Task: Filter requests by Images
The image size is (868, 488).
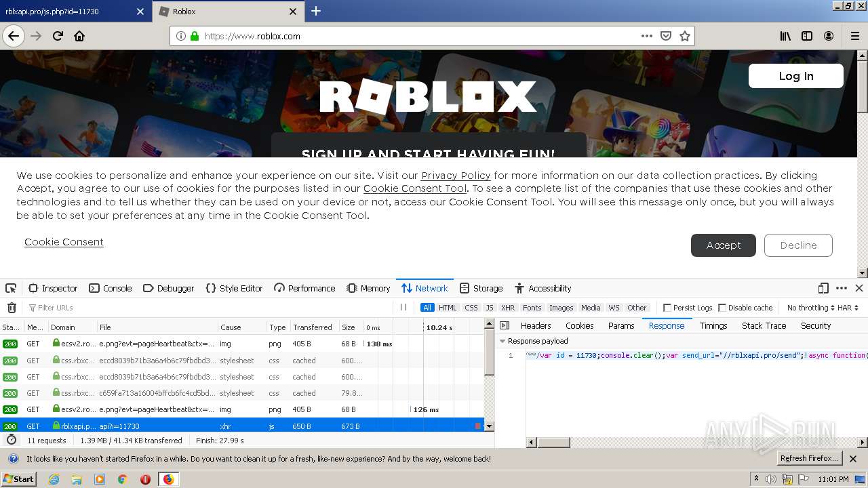Action: (x=561, y=308)
